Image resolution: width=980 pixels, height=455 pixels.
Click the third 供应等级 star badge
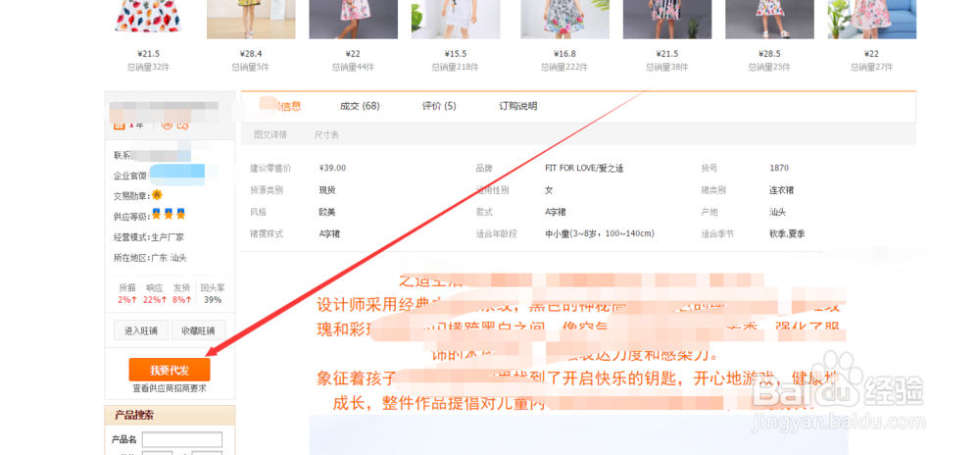[180, 215]
